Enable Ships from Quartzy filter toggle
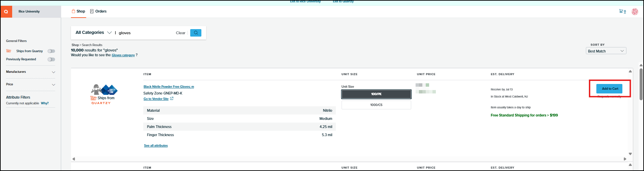Screen dimensions: 644x171 click(51, 51)
